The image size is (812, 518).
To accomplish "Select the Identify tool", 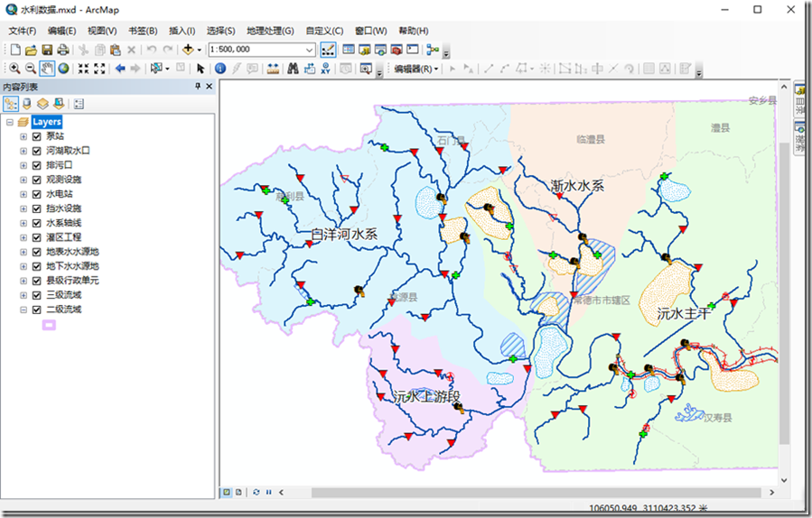I will point(220,69).
